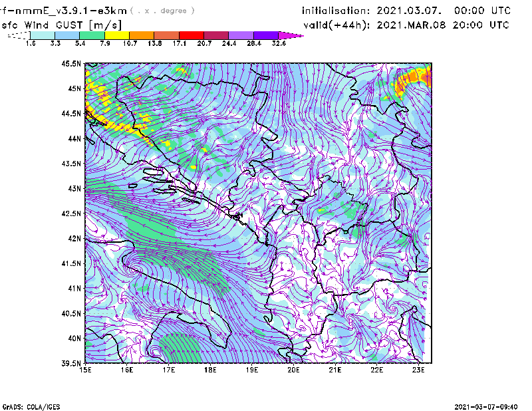Image resolution: width=532 pixels, height=411 pixels.
Task: Click the 21E longitude label
Action: pyautogui.click(x=335, y=370)
